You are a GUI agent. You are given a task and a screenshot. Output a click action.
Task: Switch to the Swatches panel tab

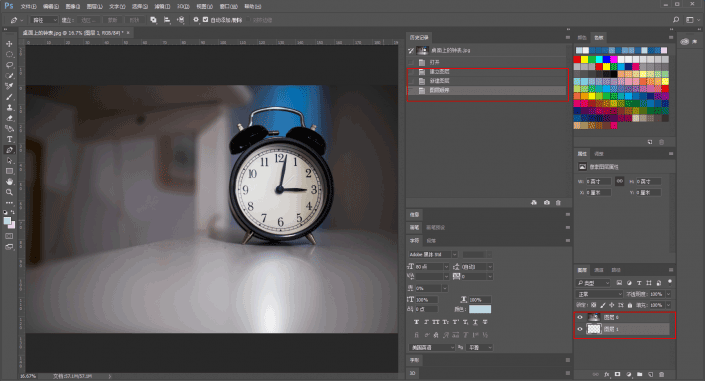point(598,37)
